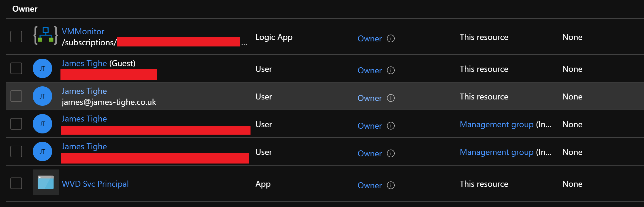Click the Owner role link for VMMonitor
Image resolution: width=644 pixels, height=207 pixels.
click(x=369, y=39)
